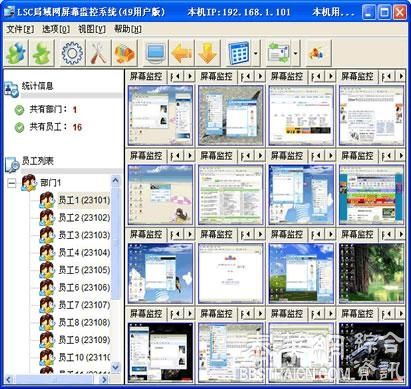Image resolution: width=411 pixels, height=389 pixels.
Task: Click the wrench and screwdriver tools icon
Action: [98, 53]
